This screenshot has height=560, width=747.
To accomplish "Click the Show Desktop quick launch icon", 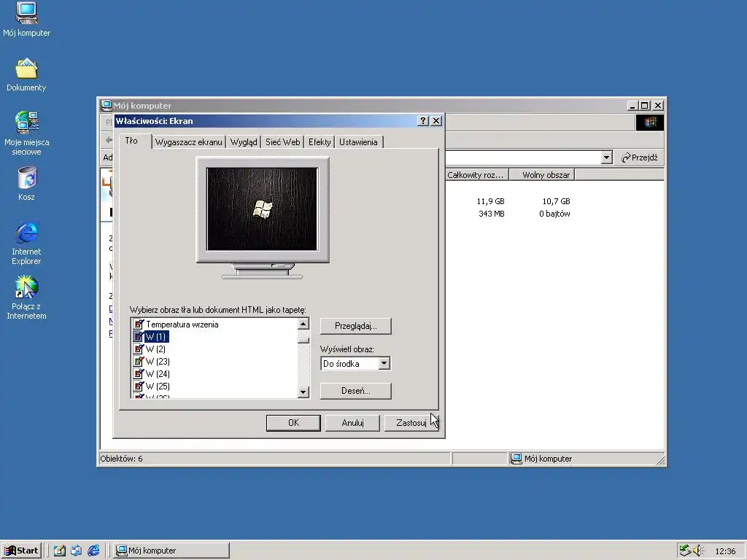I will click(60, 551).
